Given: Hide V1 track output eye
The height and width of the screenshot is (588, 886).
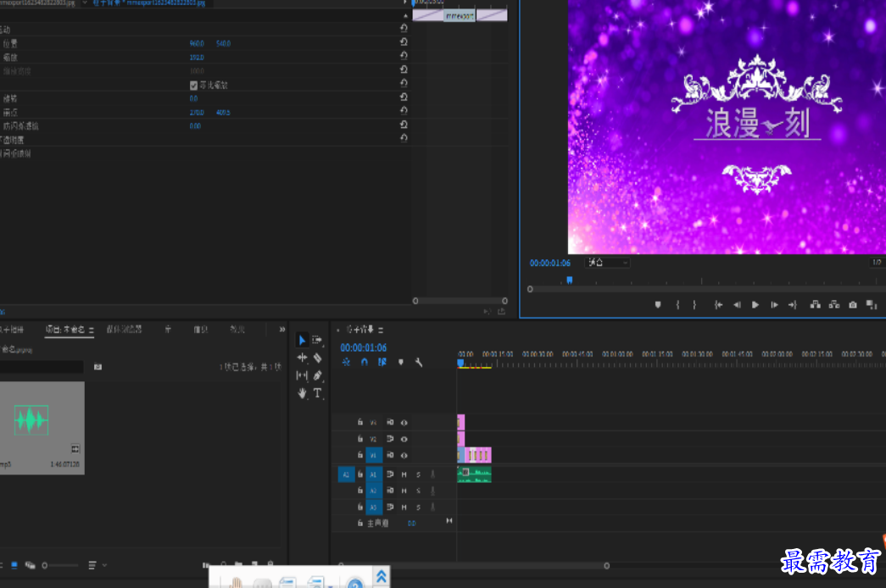Looking at the screenshot, I should click(404, 455).
